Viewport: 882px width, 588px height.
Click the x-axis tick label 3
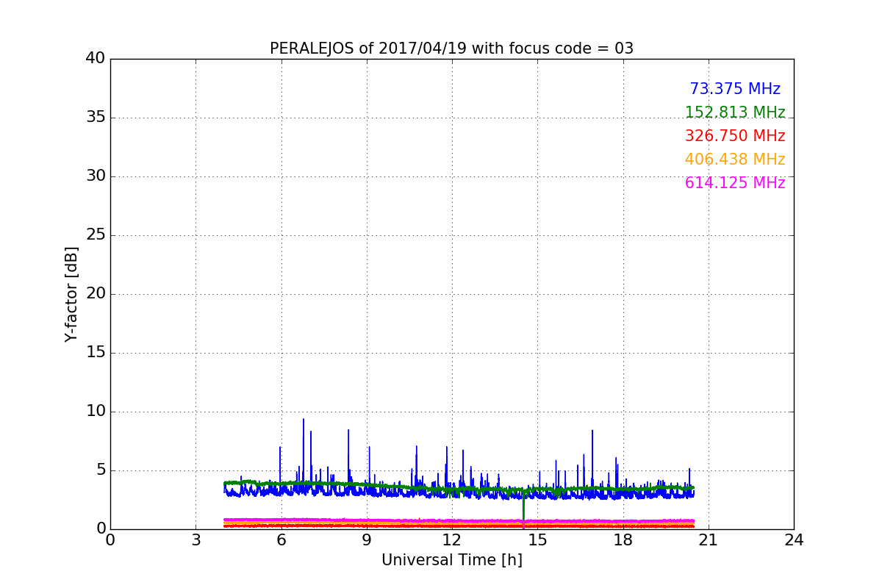(x=196, y=540)
